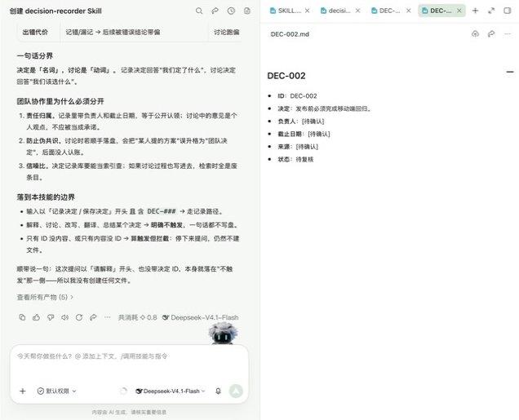Click the thumbs down icon
Image resolution: width=519 pixels, height=420 pixels.
51,317
